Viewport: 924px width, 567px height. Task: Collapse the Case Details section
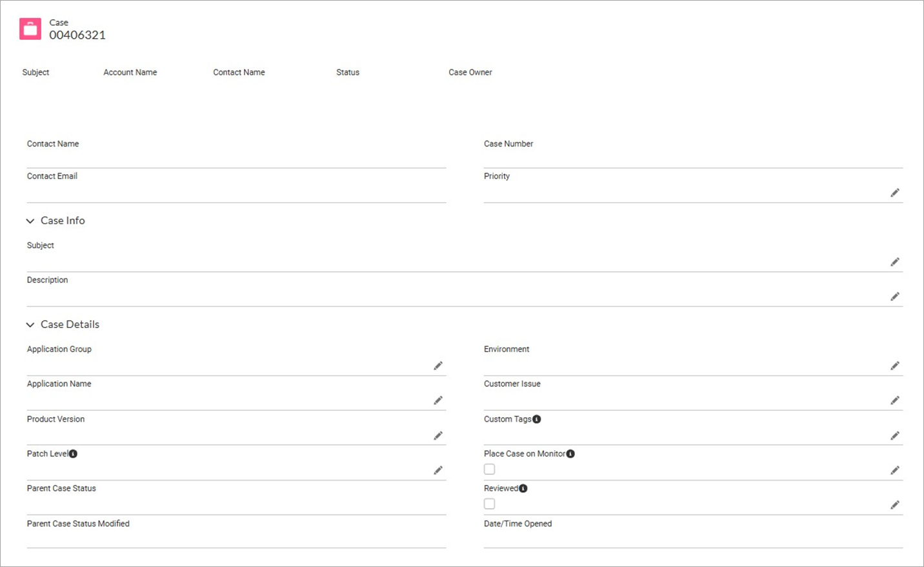pos(30,324)
